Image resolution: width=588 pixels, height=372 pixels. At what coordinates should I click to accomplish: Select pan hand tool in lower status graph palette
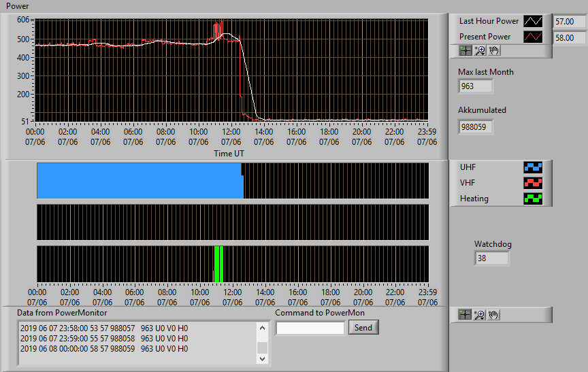pyautogui.click(x=493, y=315)
